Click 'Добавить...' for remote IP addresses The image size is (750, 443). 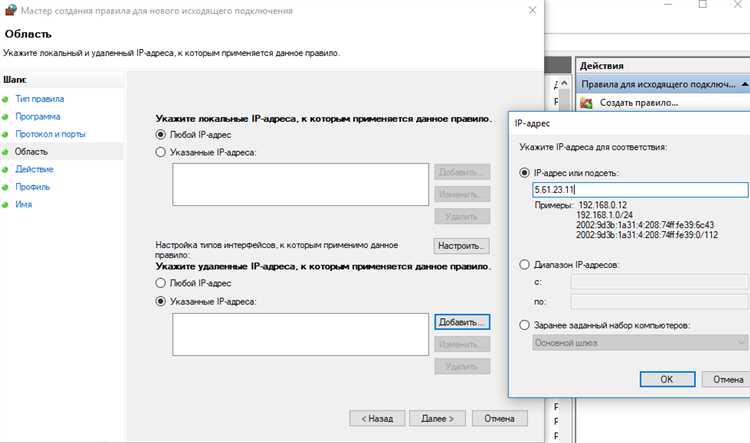[462, 322]
